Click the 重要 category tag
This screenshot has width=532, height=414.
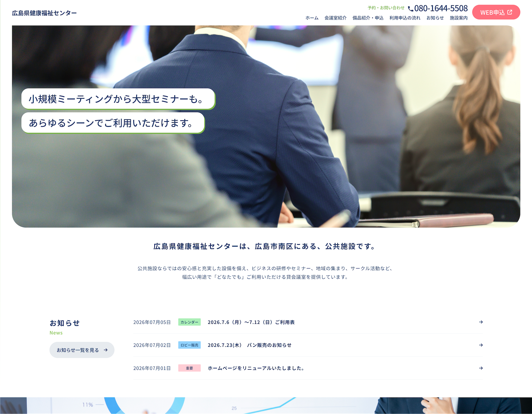pyautogui.click(x=189, y=368)
